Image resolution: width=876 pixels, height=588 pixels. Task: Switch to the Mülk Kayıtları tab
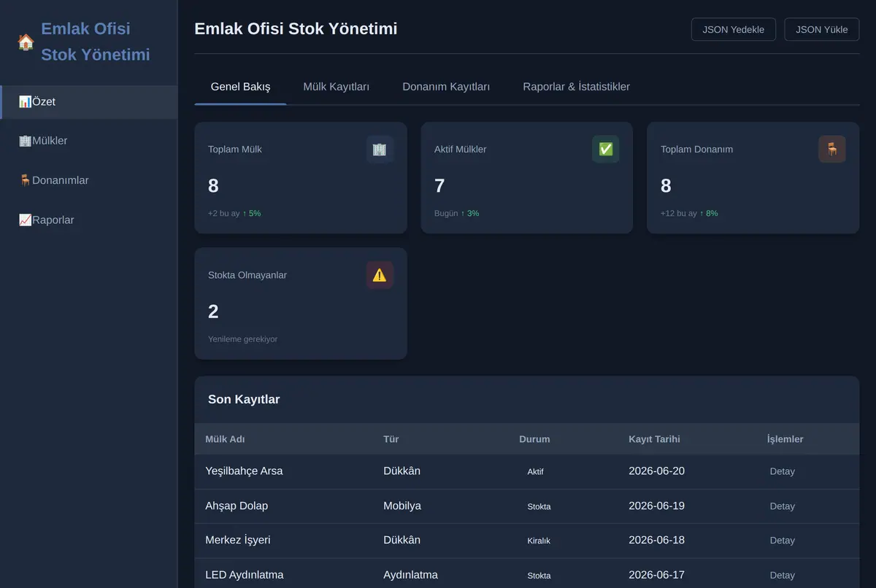click(x=337, y=87)
